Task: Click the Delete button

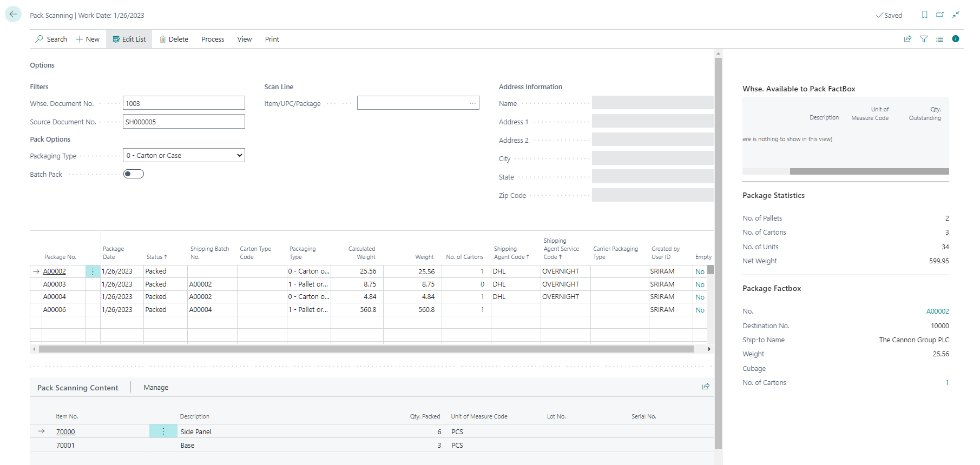Action: click(174, 39)
